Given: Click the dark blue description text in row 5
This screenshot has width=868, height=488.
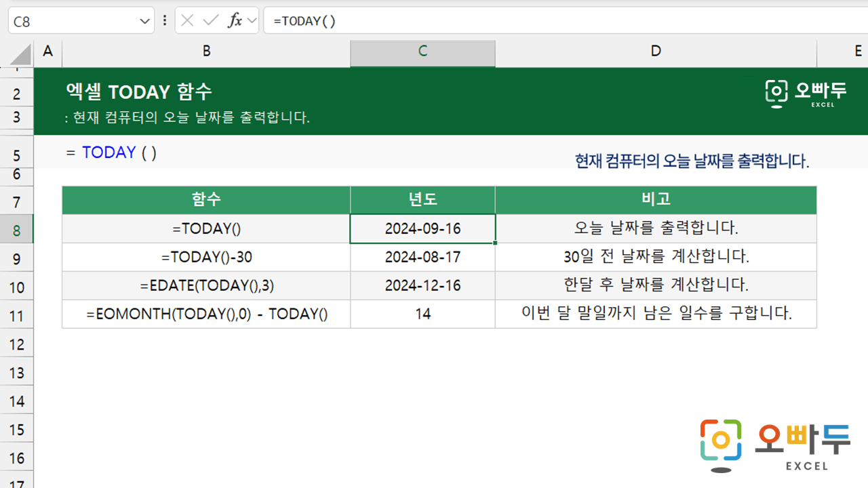Looking at the screenshot, I should [692, 161].
